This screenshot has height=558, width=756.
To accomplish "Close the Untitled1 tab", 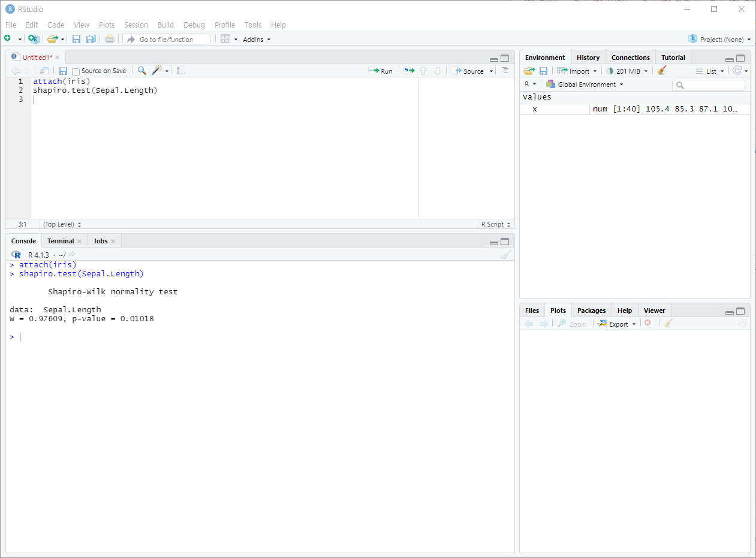I will coord(58,58).
